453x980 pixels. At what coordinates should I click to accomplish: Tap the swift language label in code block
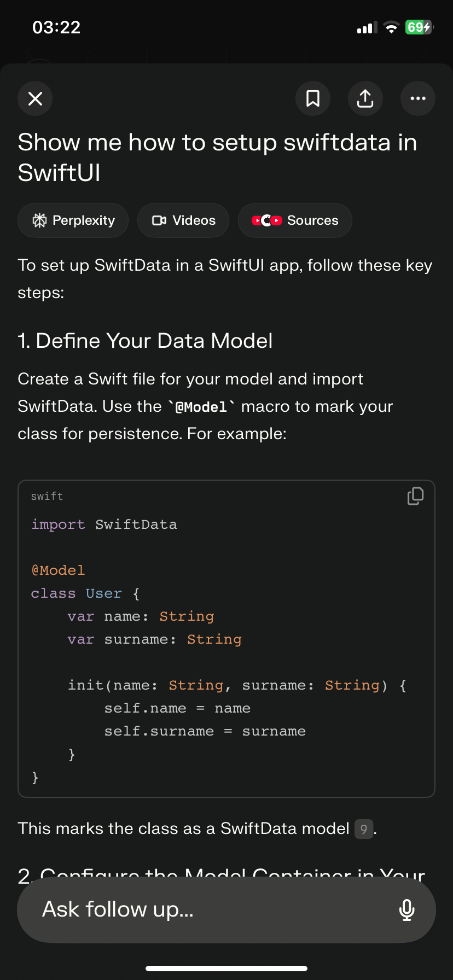(47, 496)
